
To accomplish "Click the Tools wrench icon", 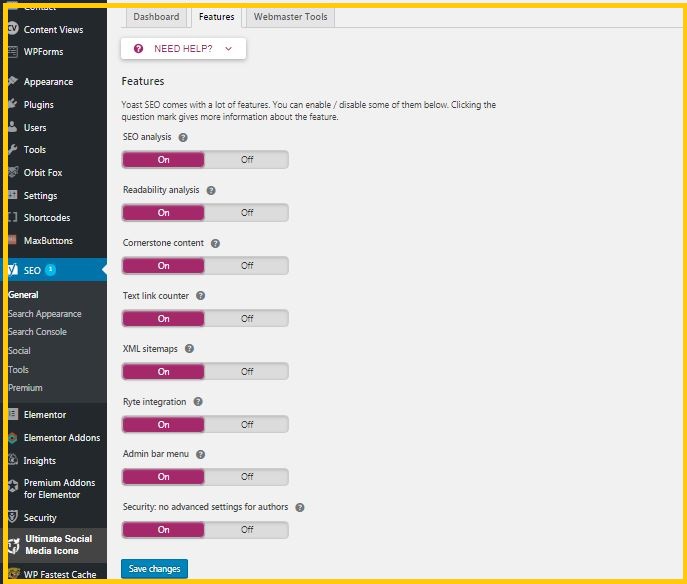I will click(13, 149).
